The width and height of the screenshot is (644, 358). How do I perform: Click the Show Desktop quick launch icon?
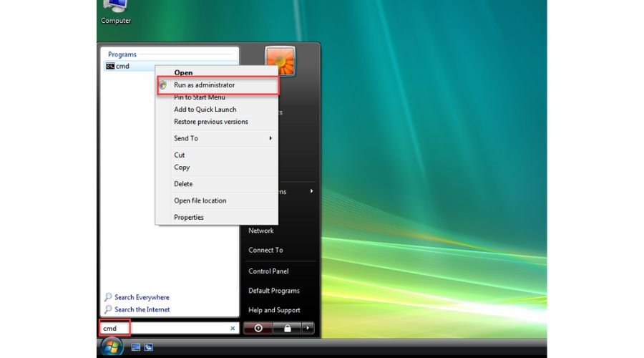coord(135,347)
